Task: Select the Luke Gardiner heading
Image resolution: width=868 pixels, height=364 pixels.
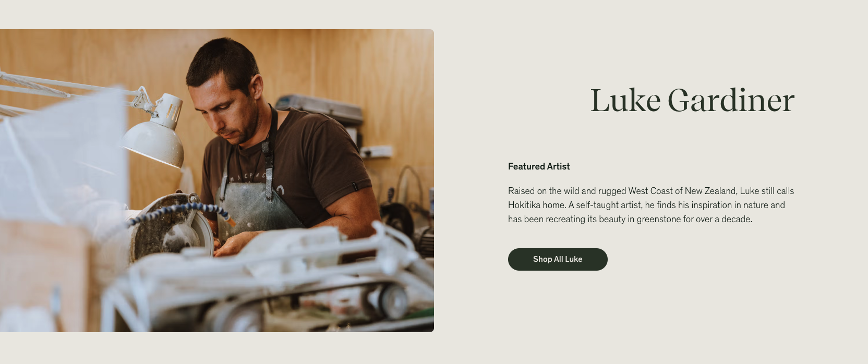Action: pyautogui.click(x=692, y=100)
